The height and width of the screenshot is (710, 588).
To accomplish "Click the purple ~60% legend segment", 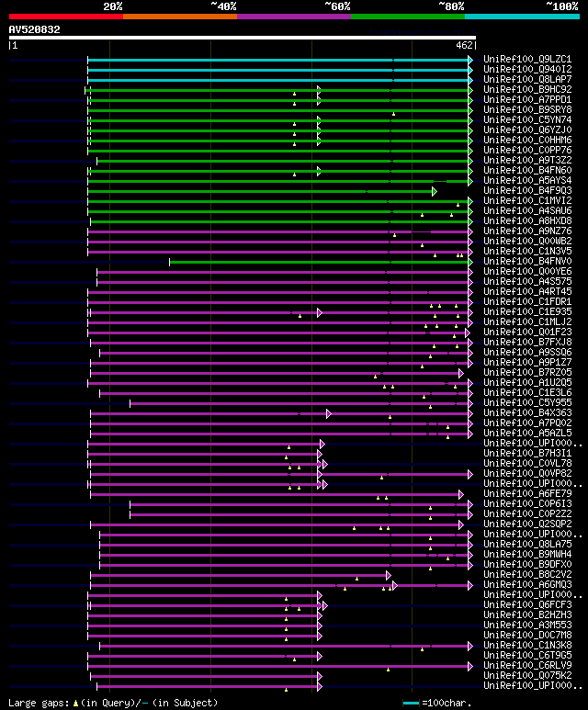I will [x=294, y=17].
